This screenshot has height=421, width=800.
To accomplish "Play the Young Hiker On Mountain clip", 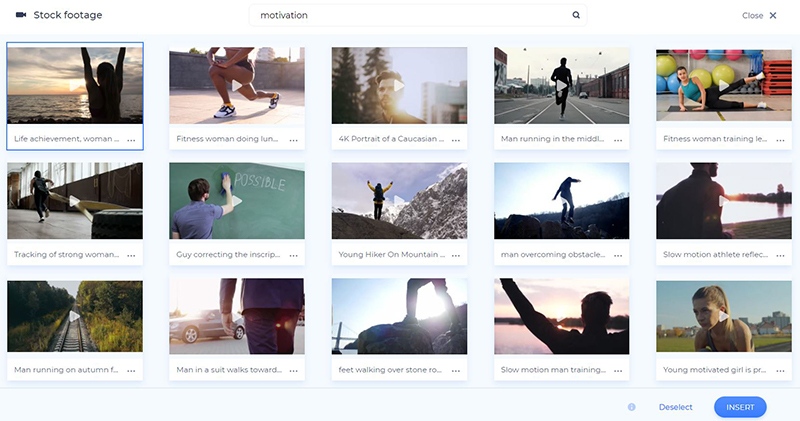I will coord(399,201).
